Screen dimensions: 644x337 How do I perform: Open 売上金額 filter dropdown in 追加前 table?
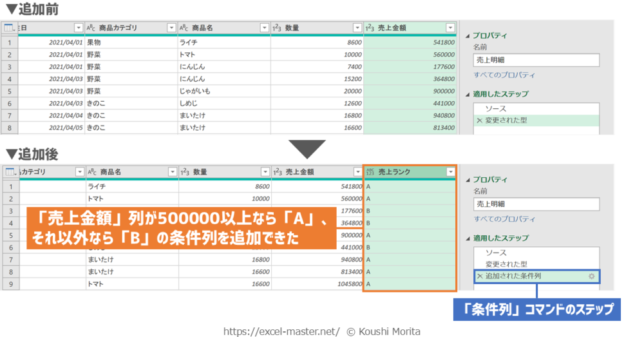450,28
